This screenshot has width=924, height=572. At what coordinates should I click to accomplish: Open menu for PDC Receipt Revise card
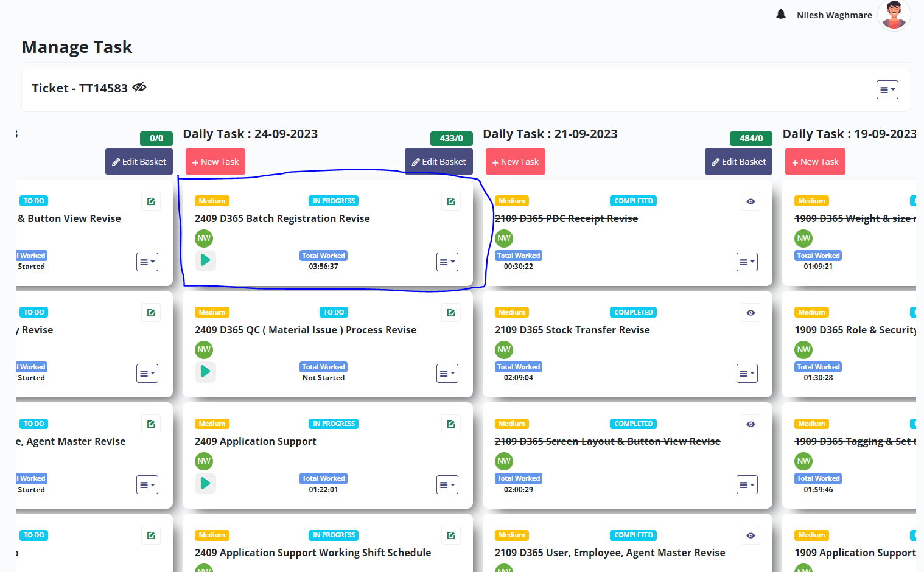[x=747, y=262]
